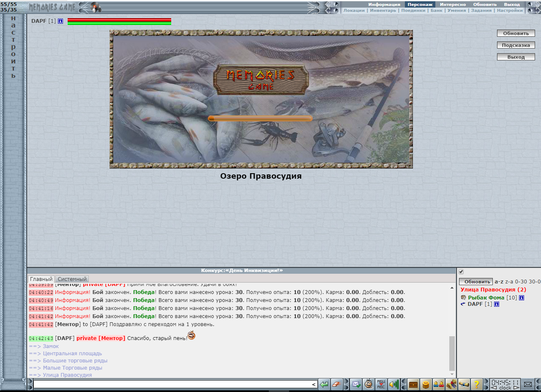The image size is (541, 392).
Task: Open the Инвентарь submenu item
Action: [x=383, y=11]
